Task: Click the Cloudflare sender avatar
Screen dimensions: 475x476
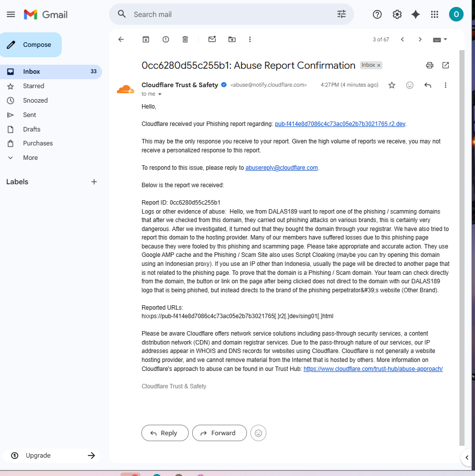Action: click(x=125, y=89)
